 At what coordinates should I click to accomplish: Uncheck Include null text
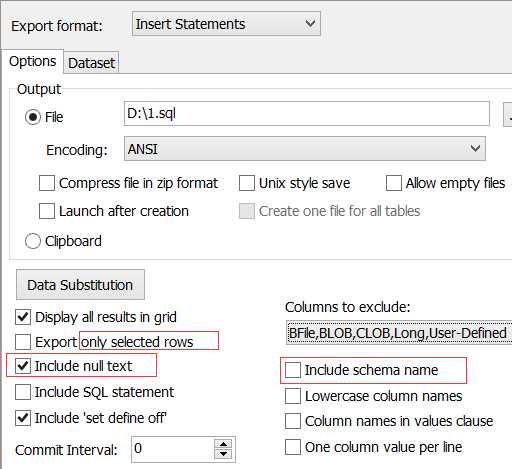(x=23, y=366)
